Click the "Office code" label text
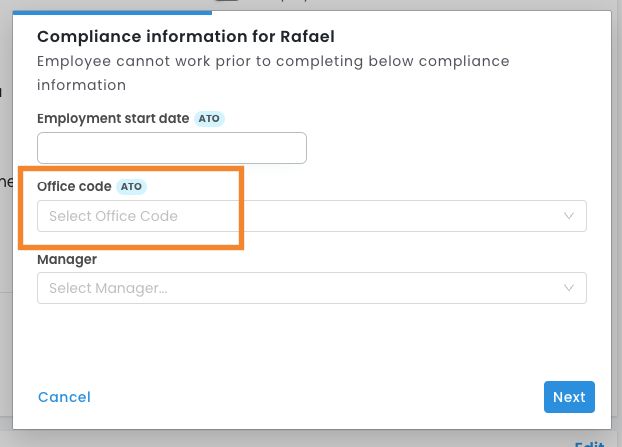Image resolution: width=622 pixels, height=447 pixels. tap(74, 186)
